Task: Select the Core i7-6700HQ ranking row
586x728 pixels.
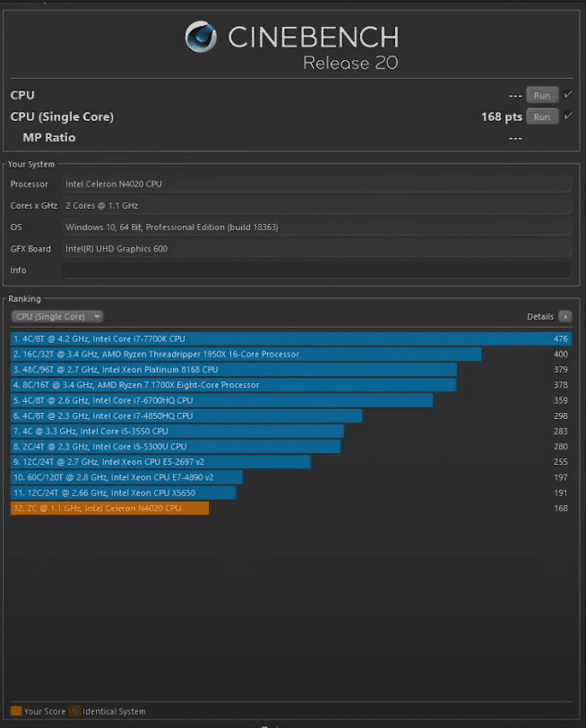Action: tap(291, 400)
